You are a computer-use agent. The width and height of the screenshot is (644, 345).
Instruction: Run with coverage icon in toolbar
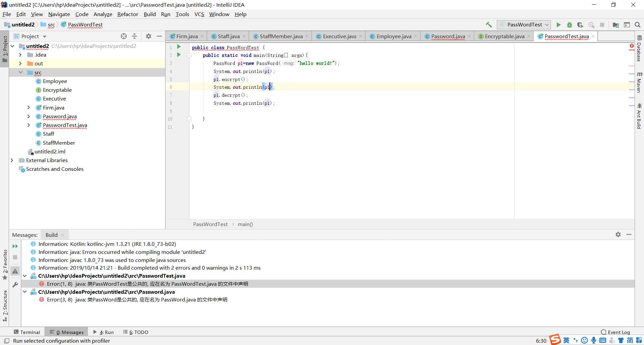coord(580,25)
